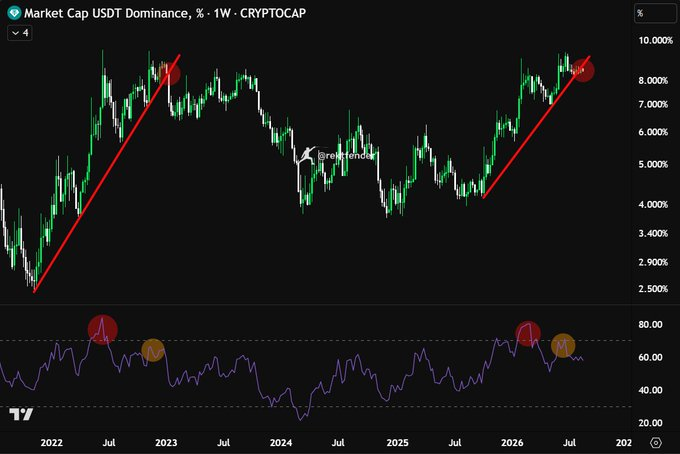Open the percent scale selector button
The height and width of the screenshot is (454, 680).
coord(654,13)
